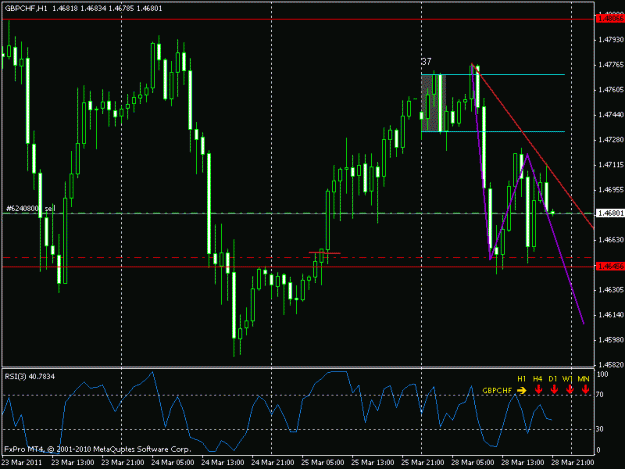This screenshot has width=625, height=469.
Task: Click the 1.46955 price axis label
Action: pyautogui.click(x=611, y=190)
